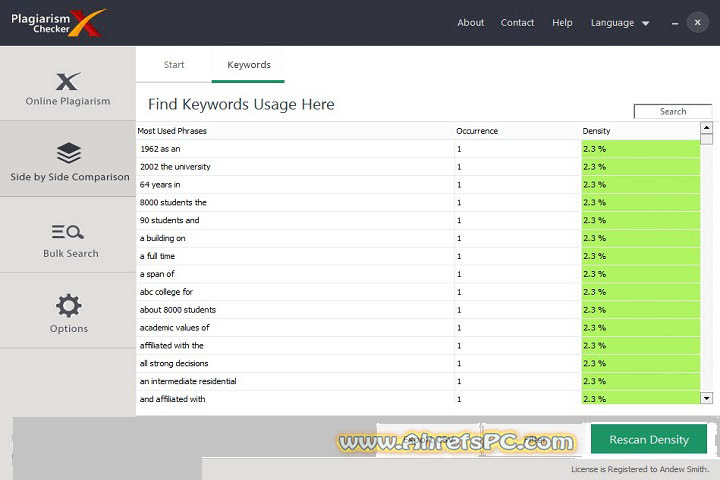Select the phrase '2002 the university'
This screenshot has height=480, width=720.
(x=175, y=167)
